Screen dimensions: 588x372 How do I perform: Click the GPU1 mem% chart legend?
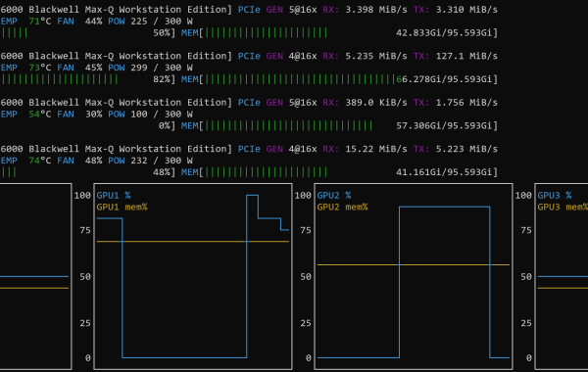[x=122, y=207]
